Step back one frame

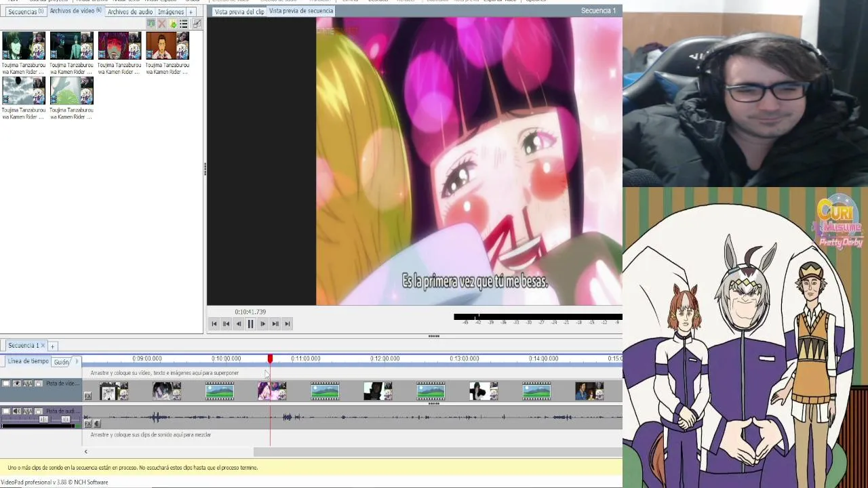(239, 324)
